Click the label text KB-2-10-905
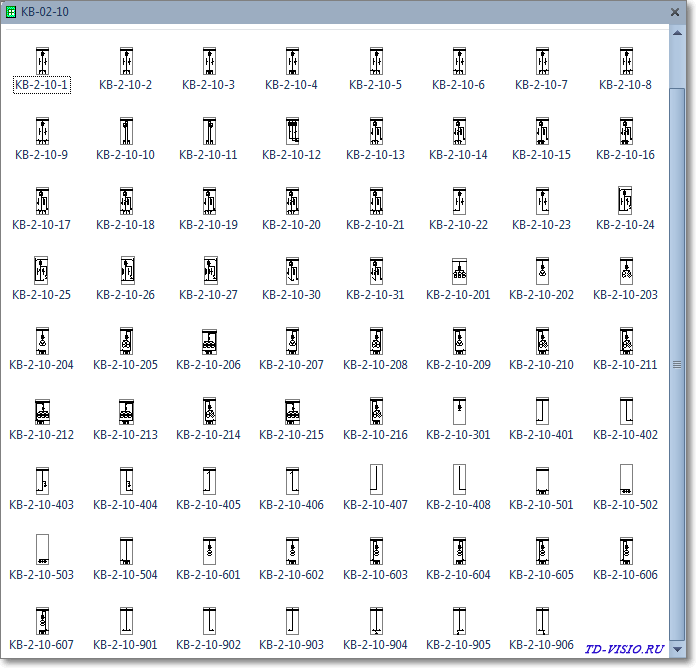Screen dimensions: 696x668 coord(459,644)
